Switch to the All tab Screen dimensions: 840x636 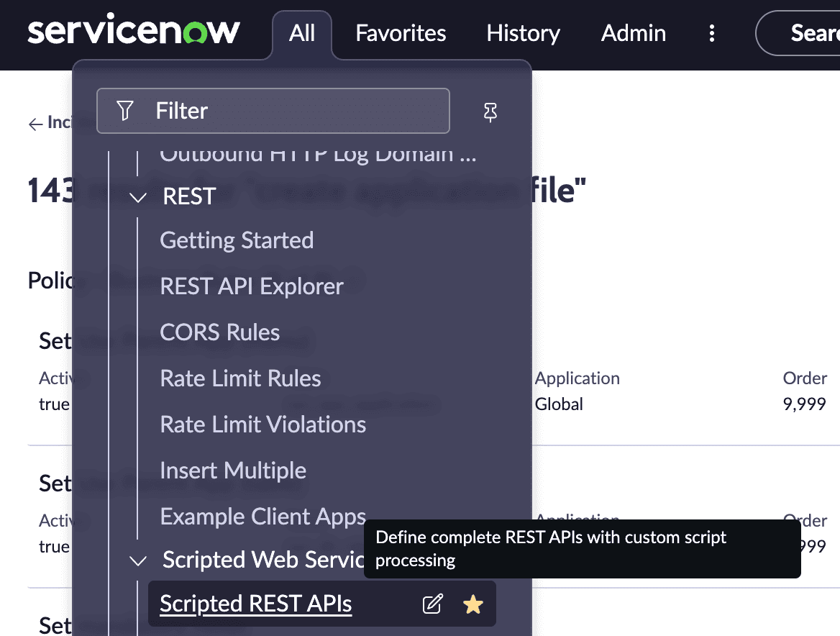(x=302, y=33)
